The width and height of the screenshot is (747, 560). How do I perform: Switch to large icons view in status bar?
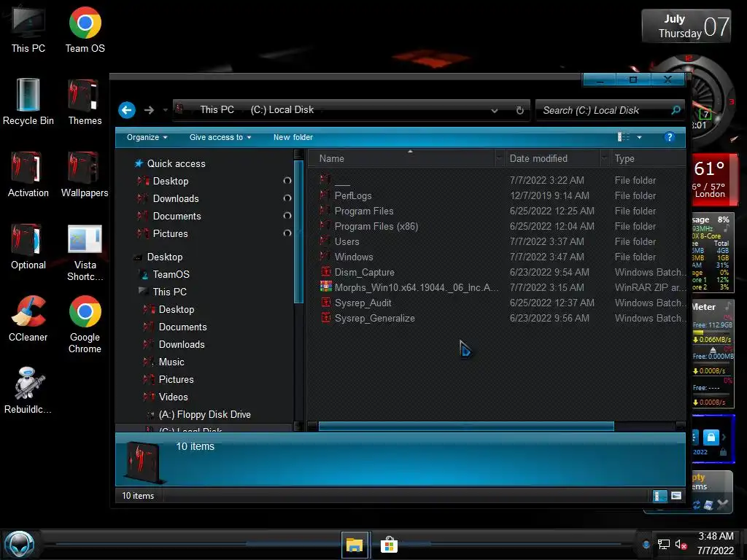tap(676, 496)
